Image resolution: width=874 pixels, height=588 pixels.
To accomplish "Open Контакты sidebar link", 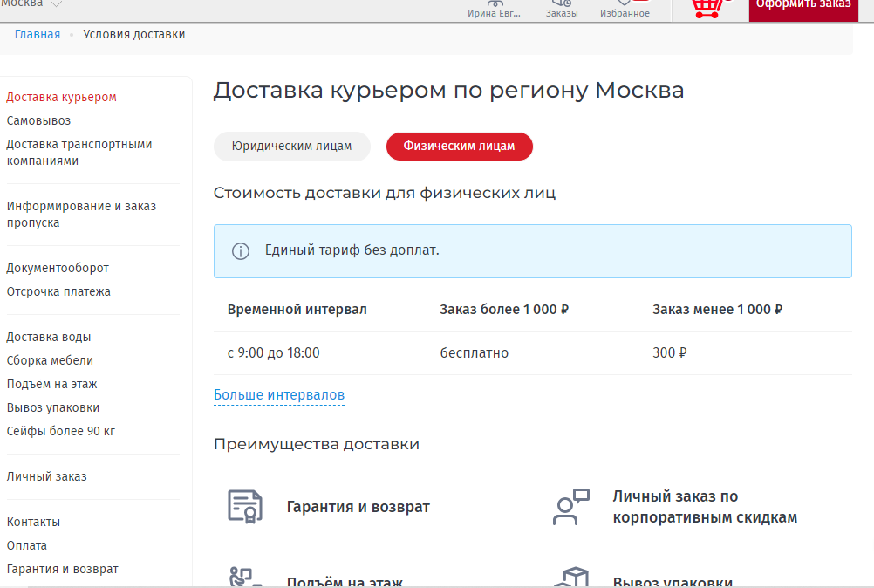I will click(x=33, y=523).
